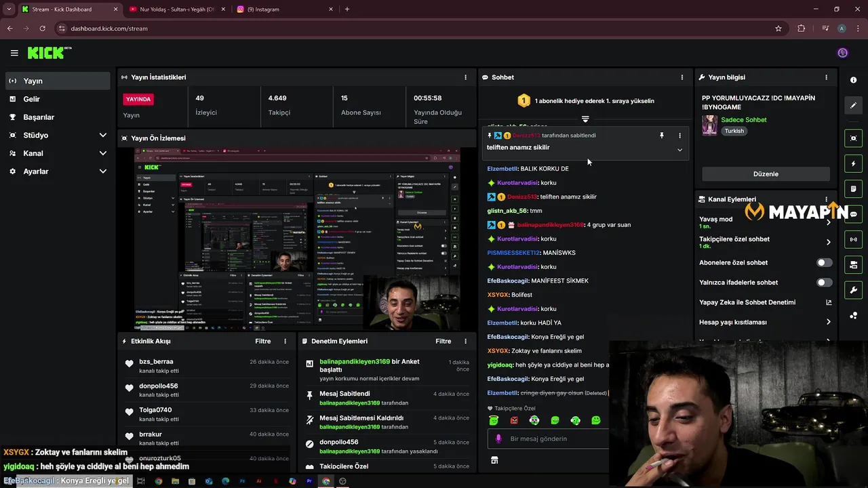Toggle the stream preview widget icon in the right toolbar

click(853, 138)
